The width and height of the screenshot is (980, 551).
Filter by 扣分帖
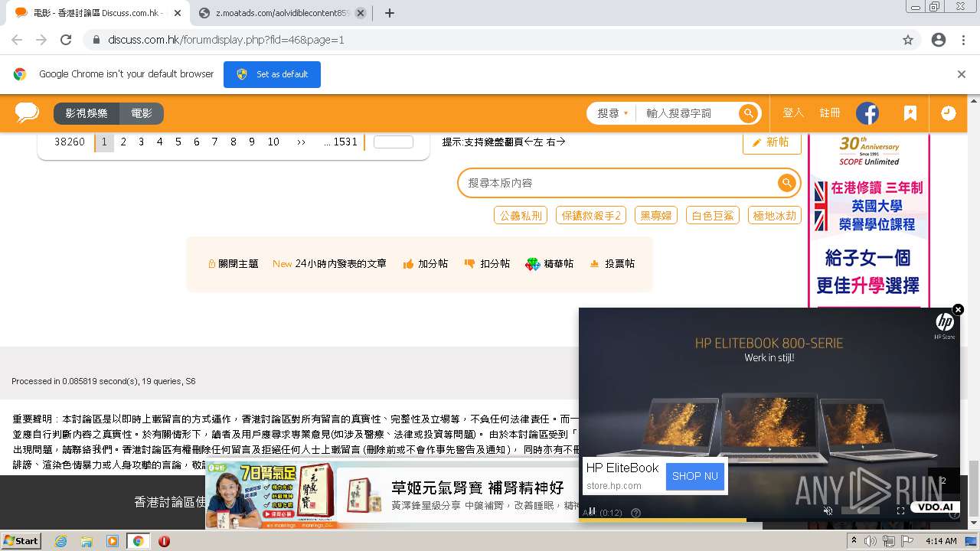pos(487,263)
